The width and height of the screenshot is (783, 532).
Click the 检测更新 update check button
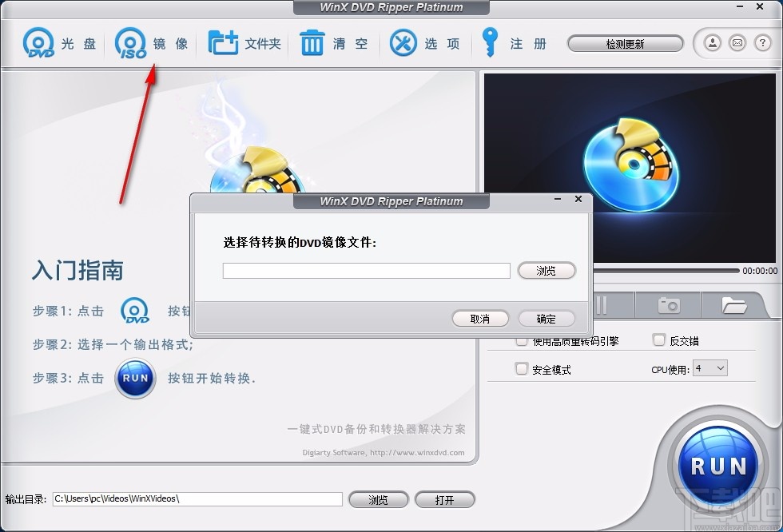pyautogui.click(x=626, y=43)
